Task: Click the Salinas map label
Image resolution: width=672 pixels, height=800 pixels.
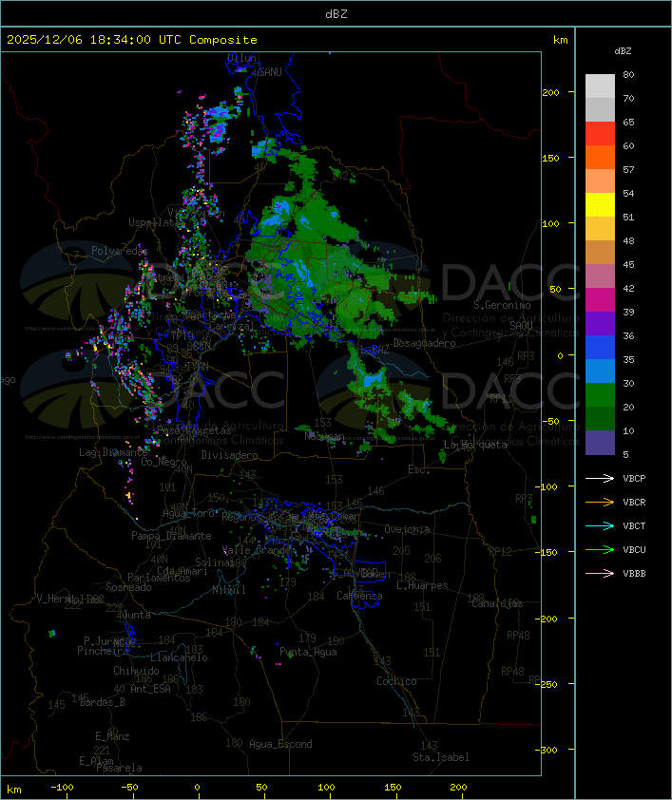Action: (x=215, y=562)
